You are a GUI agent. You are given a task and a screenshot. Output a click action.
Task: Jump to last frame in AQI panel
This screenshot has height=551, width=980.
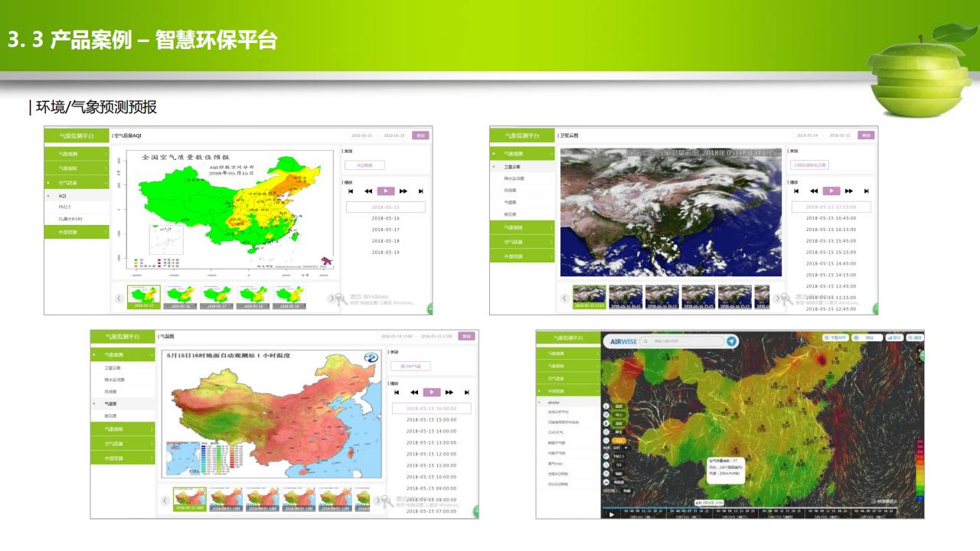(421, 191)
